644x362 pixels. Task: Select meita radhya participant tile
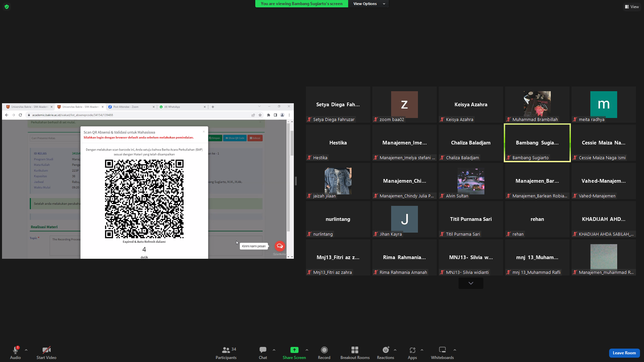[604, 105]
